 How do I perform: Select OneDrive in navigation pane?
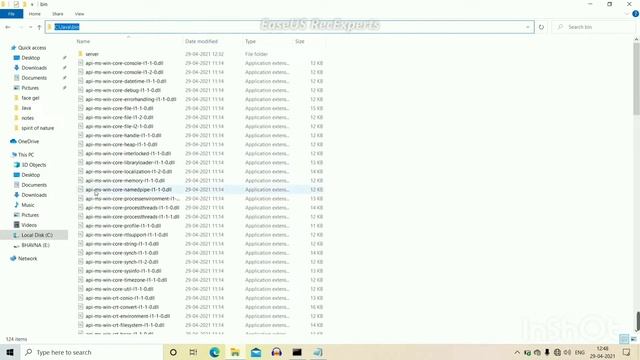pyautogui.click(x=28, y=141)
